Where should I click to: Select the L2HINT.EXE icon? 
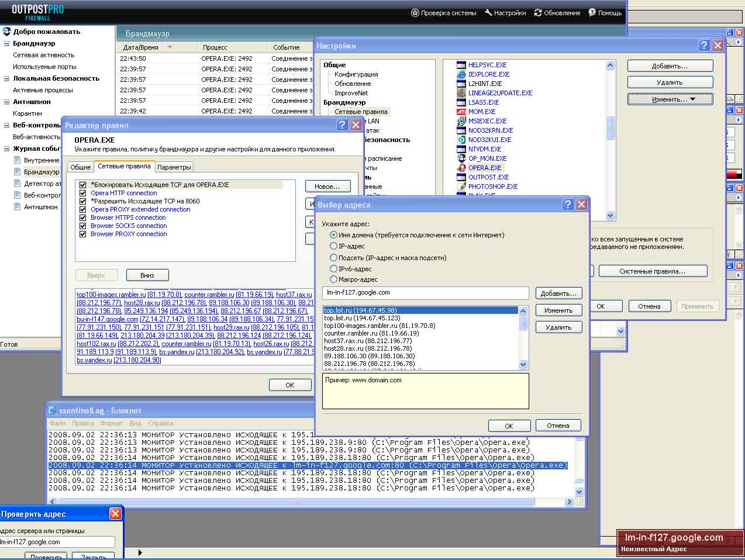point(461,84)
